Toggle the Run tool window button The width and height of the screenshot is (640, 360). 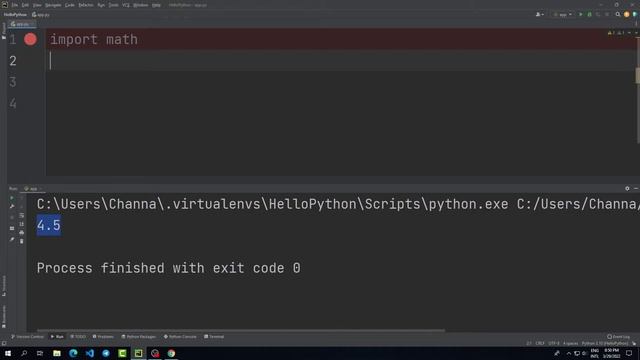[x=57, y=337]
